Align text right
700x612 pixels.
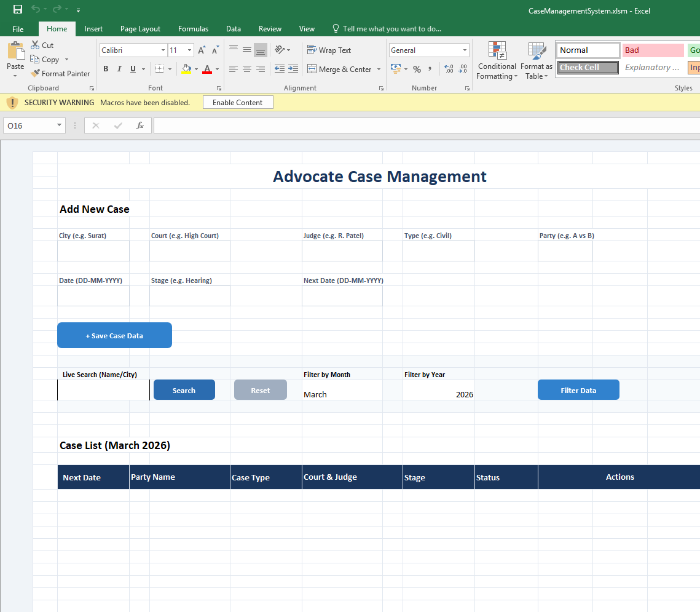pos(261,69)
